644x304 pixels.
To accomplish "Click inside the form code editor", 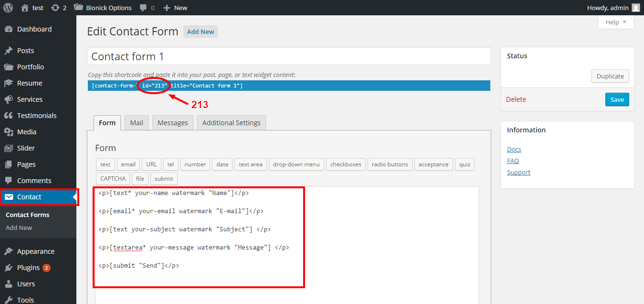I will click(x=287, y=245).
